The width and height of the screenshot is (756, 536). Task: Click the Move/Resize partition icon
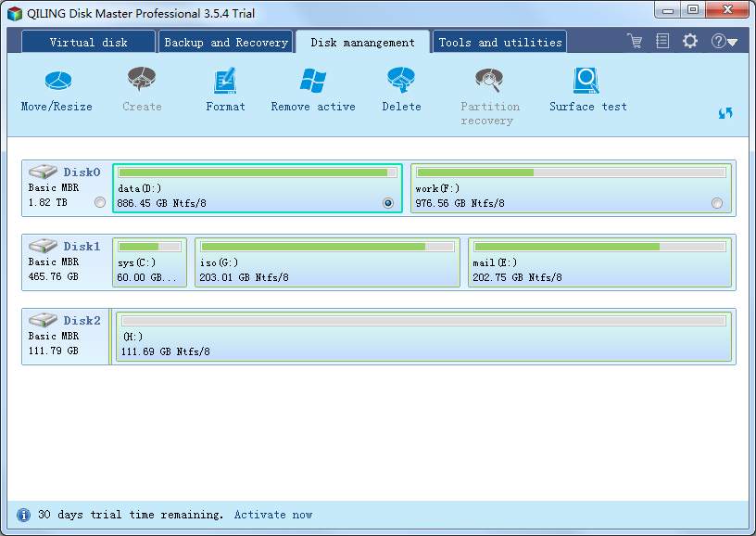point(57,83)
